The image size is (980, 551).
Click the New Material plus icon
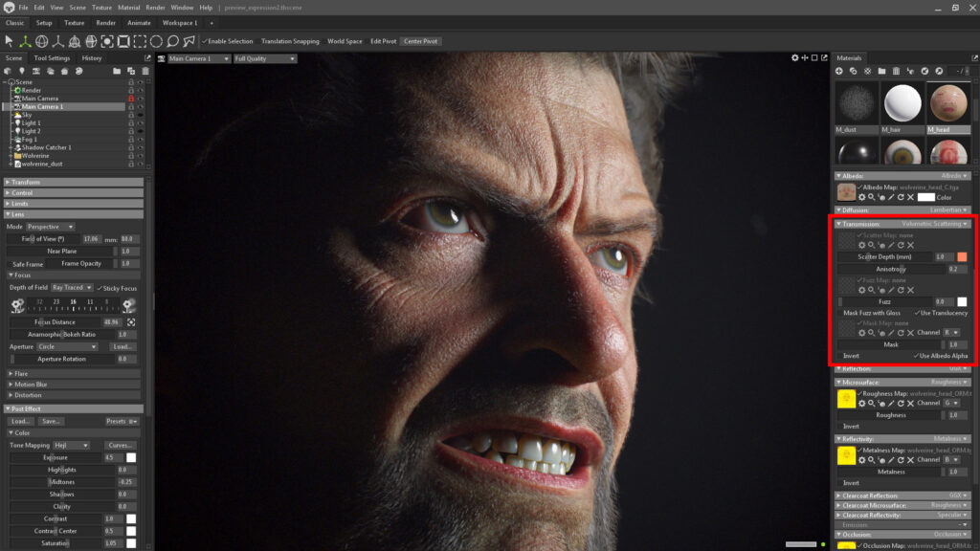[839, 71]
